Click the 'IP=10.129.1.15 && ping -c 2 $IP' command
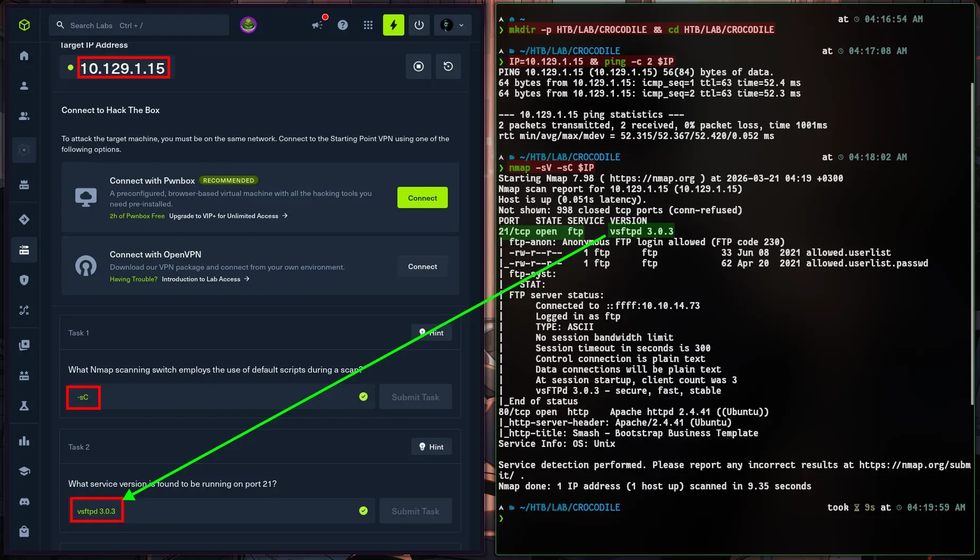Image resolution: width=980 pixels, height=560 pixels. tap(591, 62)
